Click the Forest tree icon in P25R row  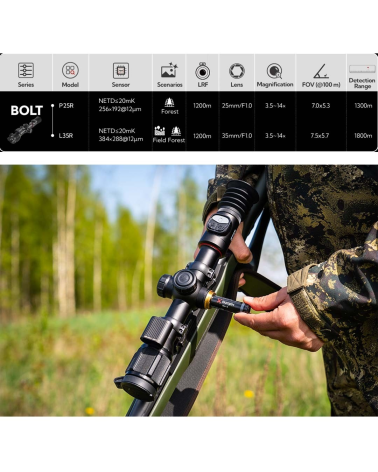pyautogui.click(x=170, y=102)
